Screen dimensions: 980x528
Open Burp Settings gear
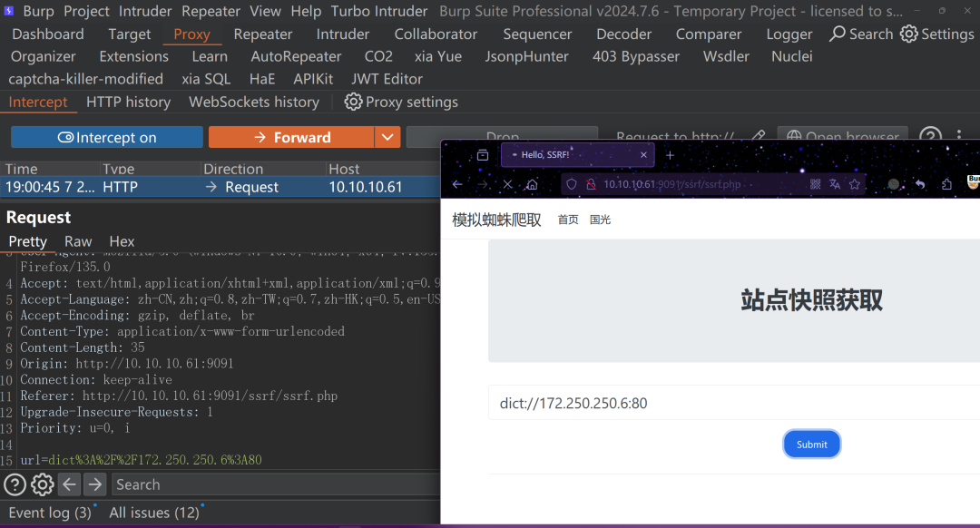936,34
